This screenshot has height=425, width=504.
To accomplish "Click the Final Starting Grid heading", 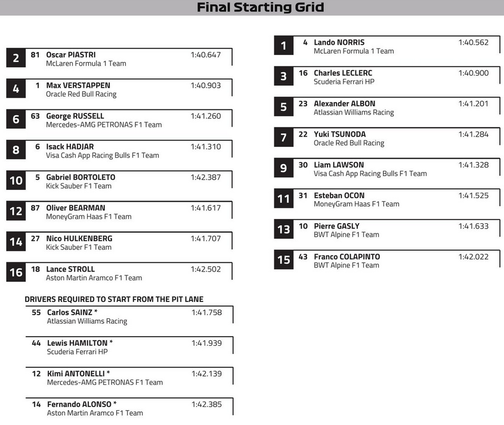I will (260, 8).
